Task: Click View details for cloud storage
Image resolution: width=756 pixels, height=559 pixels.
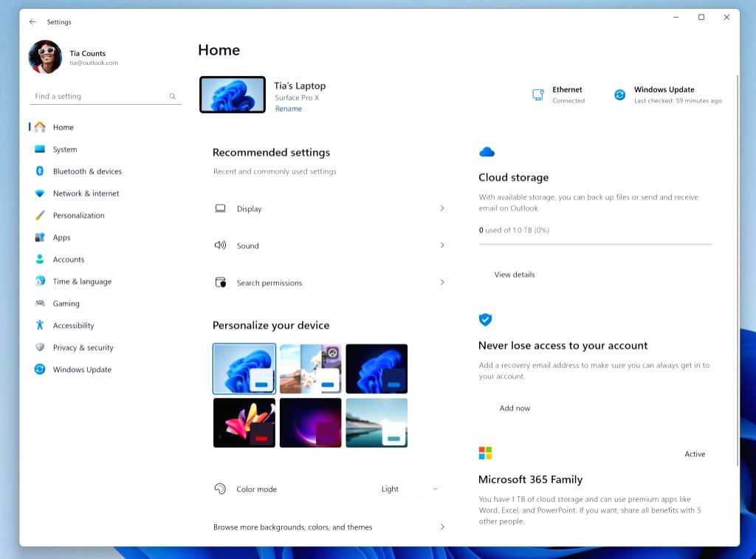Action: pyautogui.click(x=515, y=275)
